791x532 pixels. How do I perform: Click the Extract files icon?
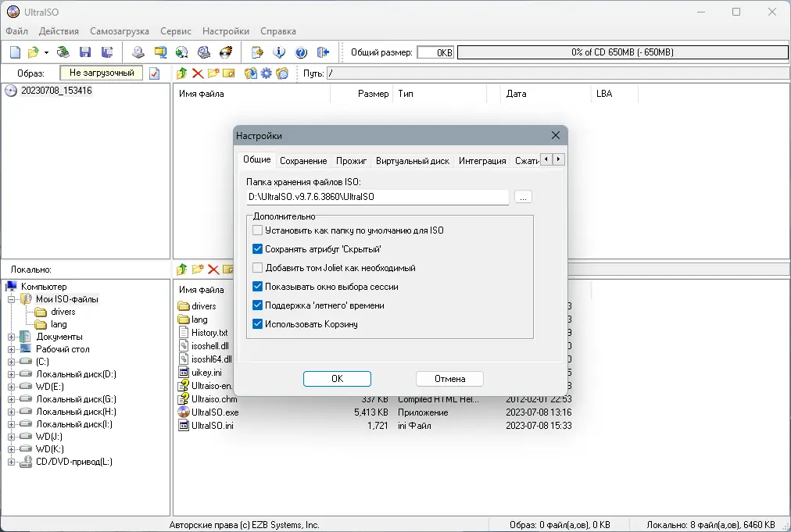click(250, 73)
